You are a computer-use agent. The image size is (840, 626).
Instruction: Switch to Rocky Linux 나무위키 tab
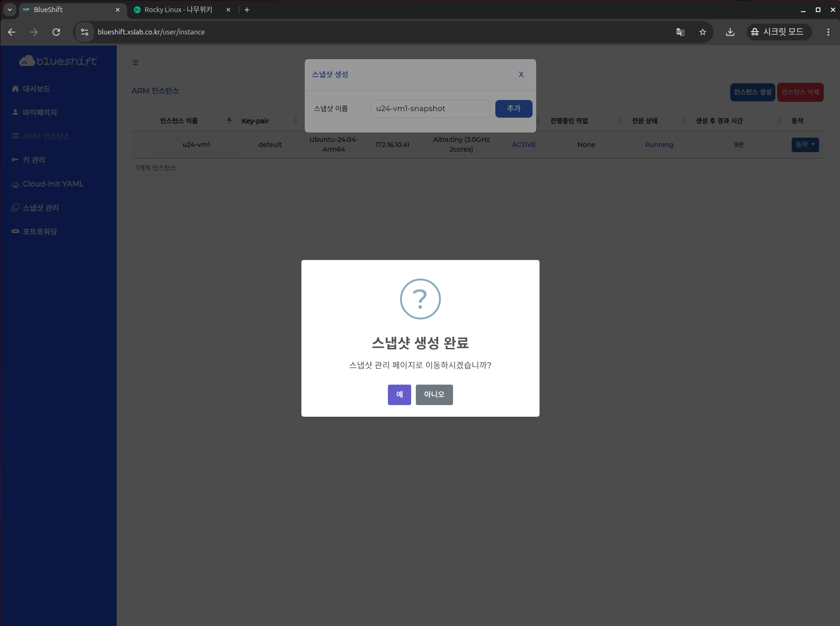tap(178, 10)
